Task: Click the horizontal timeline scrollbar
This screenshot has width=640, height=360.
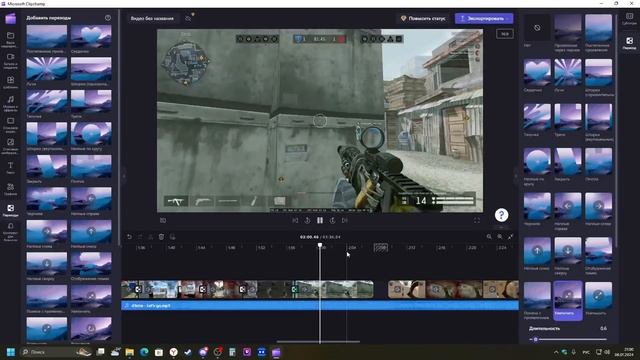Action: (x=318, y=342)
